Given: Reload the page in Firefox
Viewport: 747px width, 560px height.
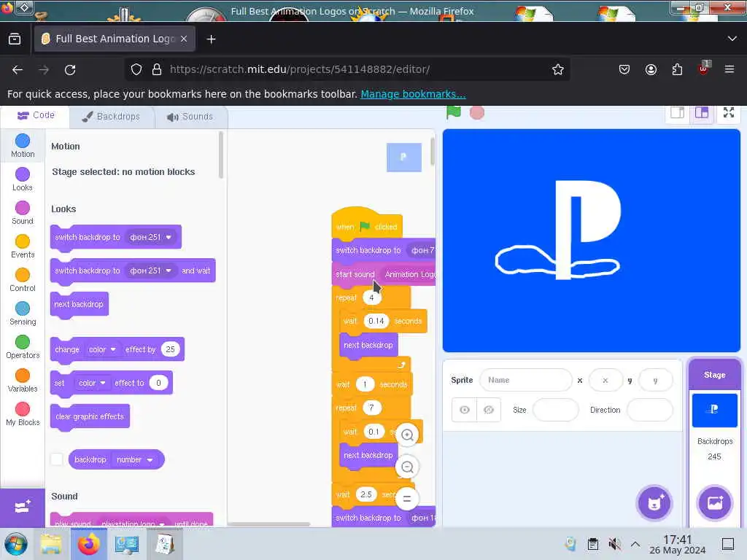Looking at the screenshot, I should pyautogui.click(x=70, y=70).
